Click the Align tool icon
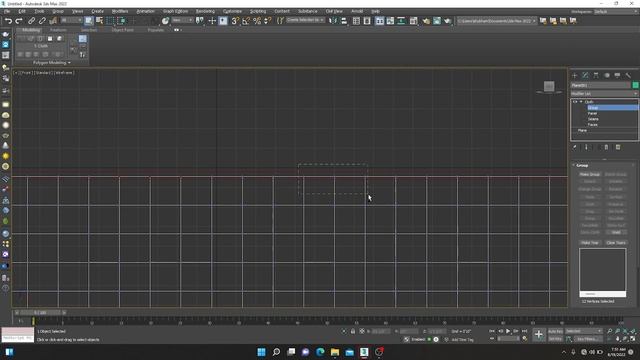This screenshot has width=640, height=360. (344, 21)
